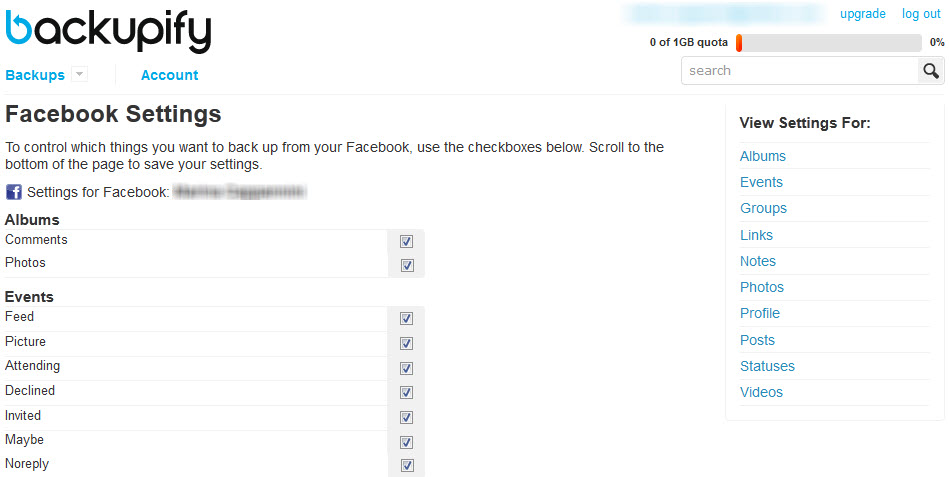Screen dimensions: 949x477
Task: Click the log out link
Action: pyautogui.click(x=921, y=14)
